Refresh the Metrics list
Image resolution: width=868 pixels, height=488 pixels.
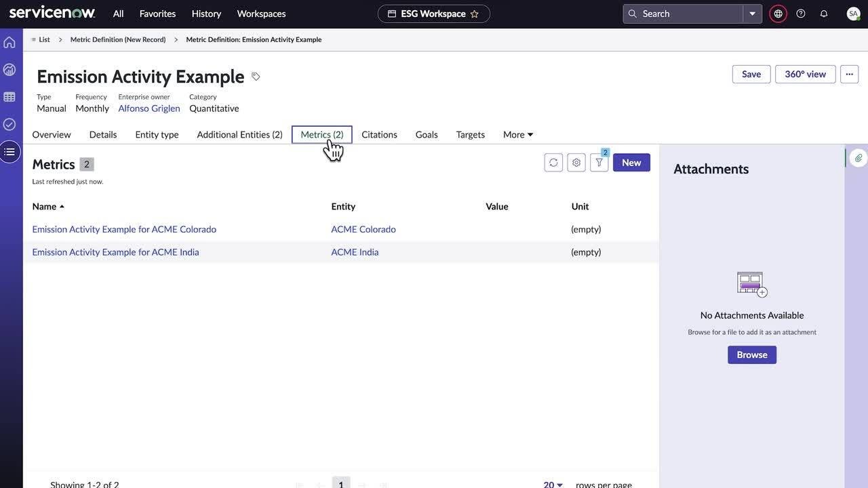(x=553, y=163)
